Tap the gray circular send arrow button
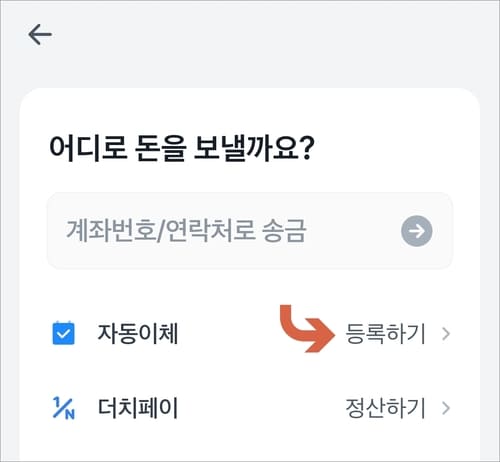Viewport: 500px width, 462px height. (417, 231)
